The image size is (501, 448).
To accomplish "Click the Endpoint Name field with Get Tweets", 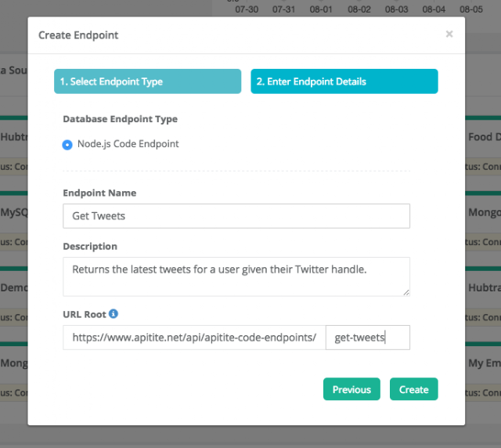I will [x=236, y=216].
